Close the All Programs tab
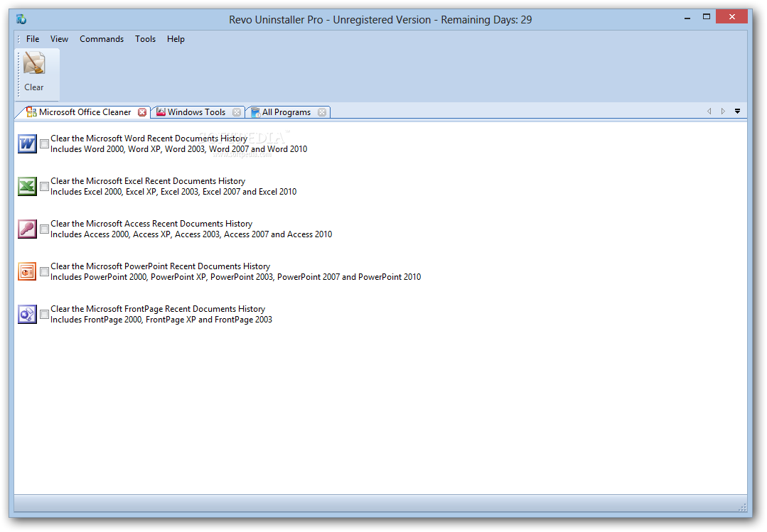Screen dimensions: 767x532 (x=322, y=112)
